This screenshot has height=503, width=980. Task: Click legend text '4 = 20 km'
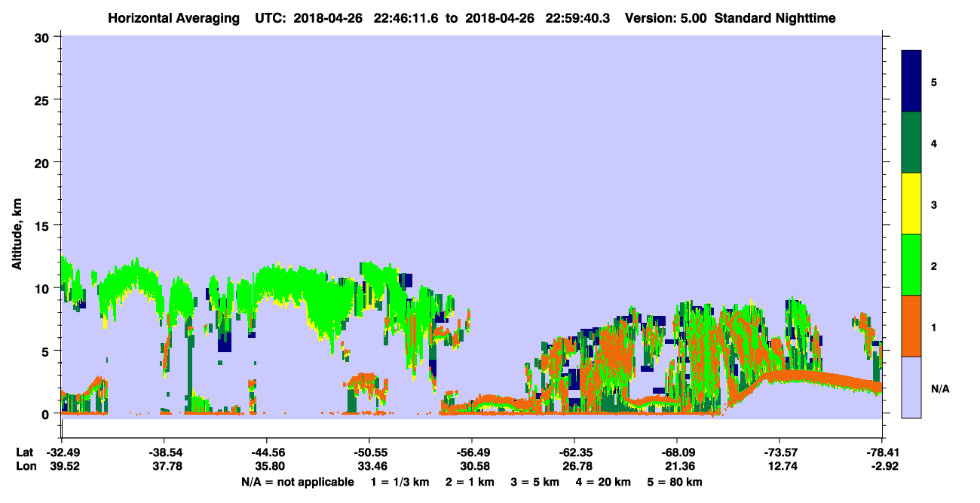tap(604, 482)
